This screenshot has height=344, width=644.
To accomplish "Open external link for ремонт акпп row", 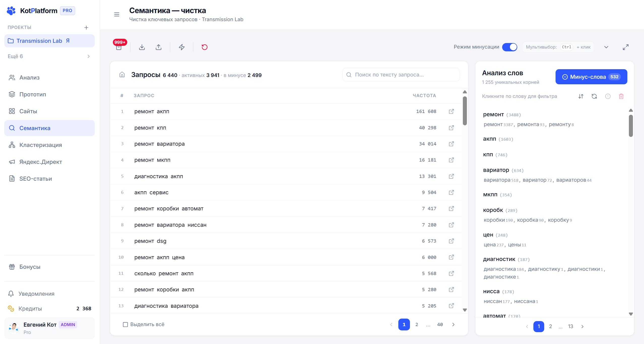I will tap(451, 111).
